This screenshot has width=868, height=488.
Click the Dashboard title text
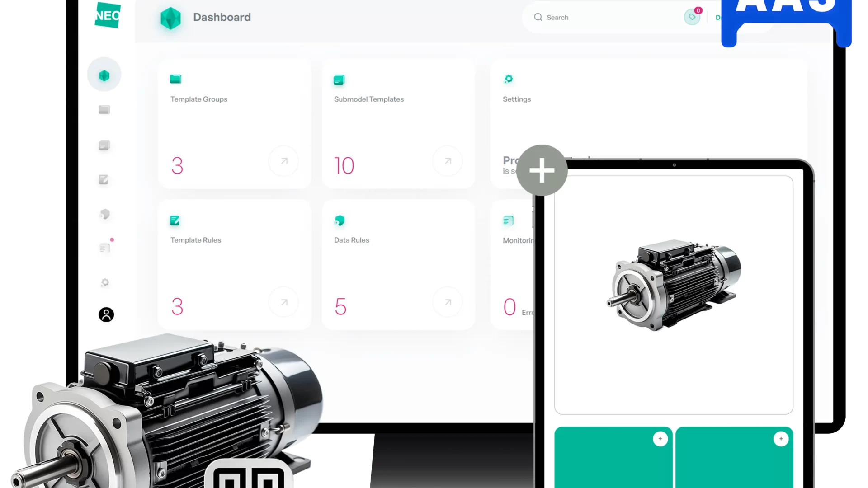tap(222, 17)
